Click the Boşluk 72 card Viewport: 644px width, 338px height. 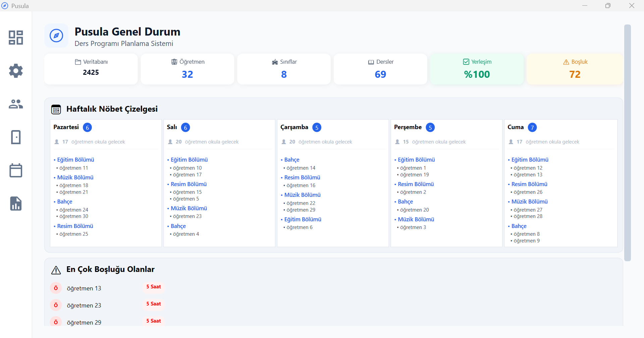click(x=575, y=69)
